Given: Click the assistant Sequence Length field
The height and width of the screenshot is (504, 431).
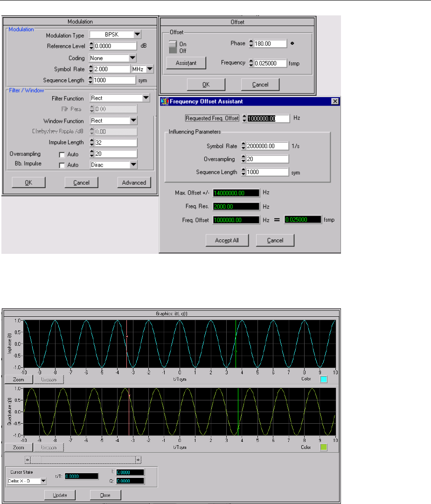Looking at the screenshot, I should pyautogui.click(x=267, y=172).
